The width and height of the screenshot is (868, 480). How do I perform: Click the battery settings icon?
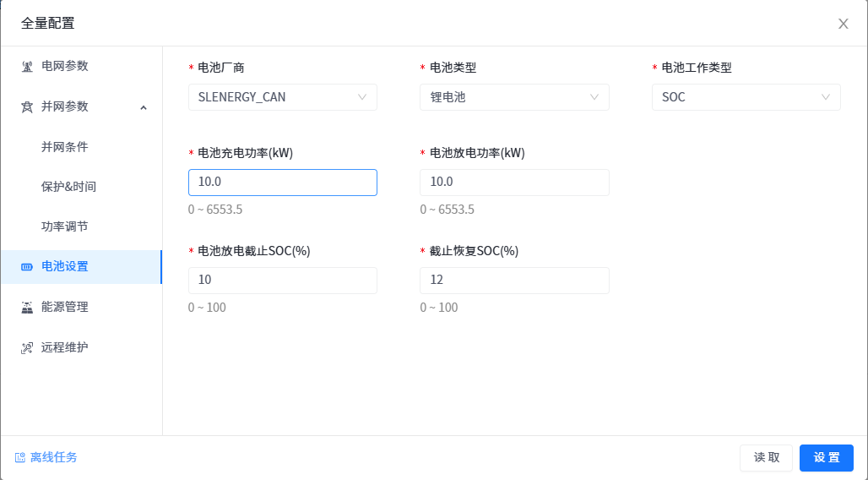pyautogui.click(x=27, y=267)
